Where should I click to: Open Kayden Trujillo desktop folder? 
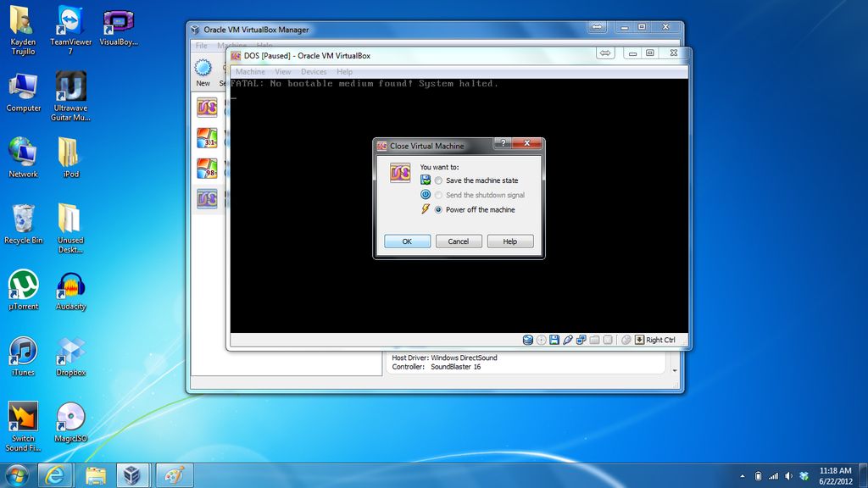coord(23,30)
